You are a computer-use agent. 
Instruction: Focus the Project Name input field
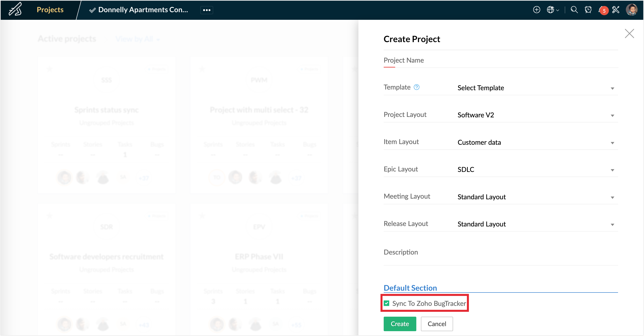click(x=500, y=60)
